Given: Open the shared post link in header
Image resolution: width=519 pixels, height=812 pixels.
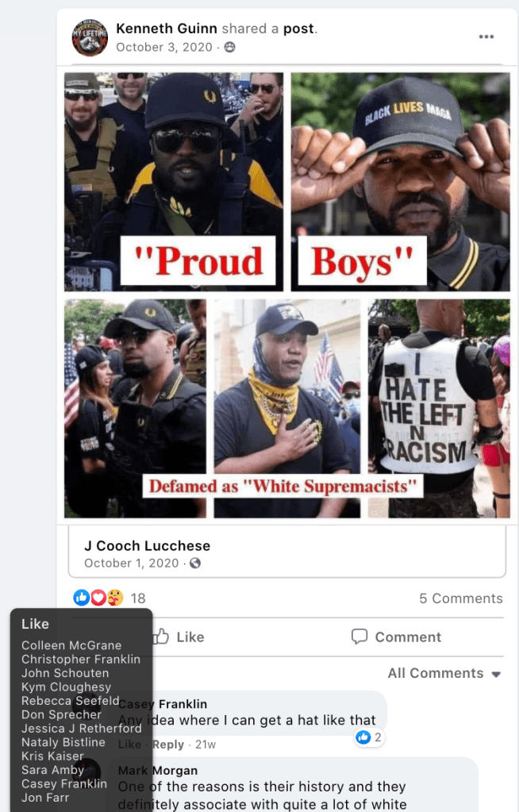Looking at the screenshot, I should [x=298, y=29].
